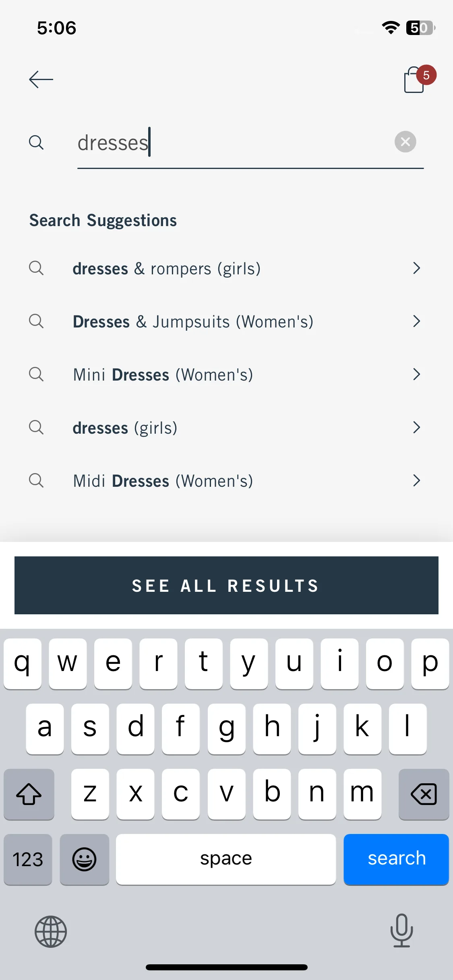
Task: Tap the space bar key
Action: pos(226,859)
